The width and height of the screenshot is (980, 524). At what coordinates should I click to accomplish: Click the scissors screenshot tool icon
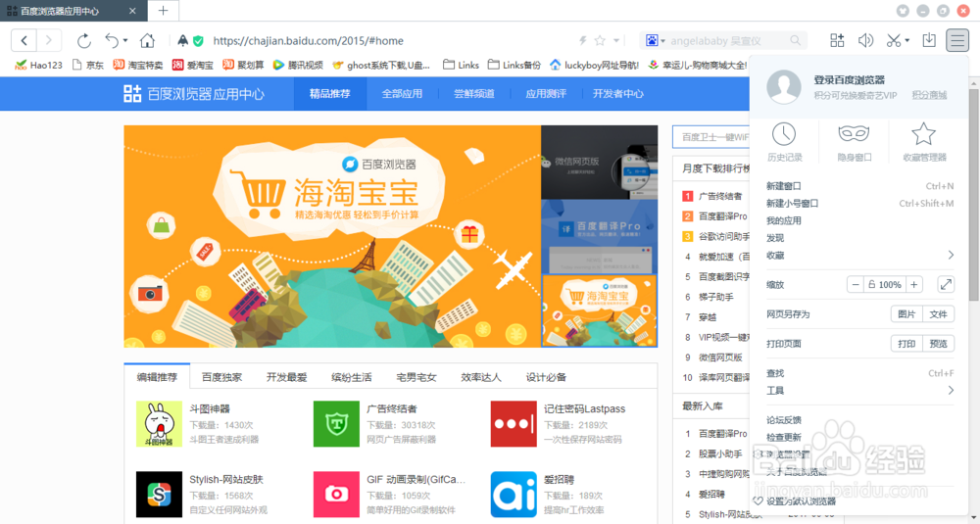894,41
